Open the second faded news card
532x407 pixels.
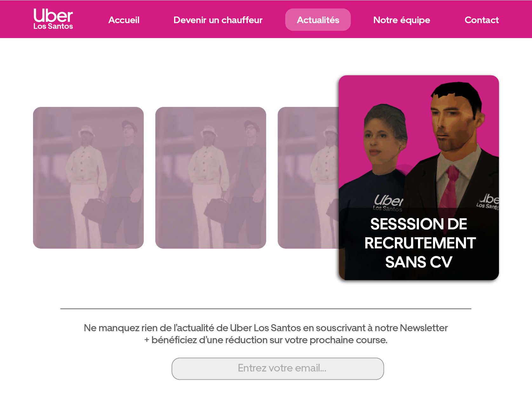pyautogui.click(x=211, y=178)
